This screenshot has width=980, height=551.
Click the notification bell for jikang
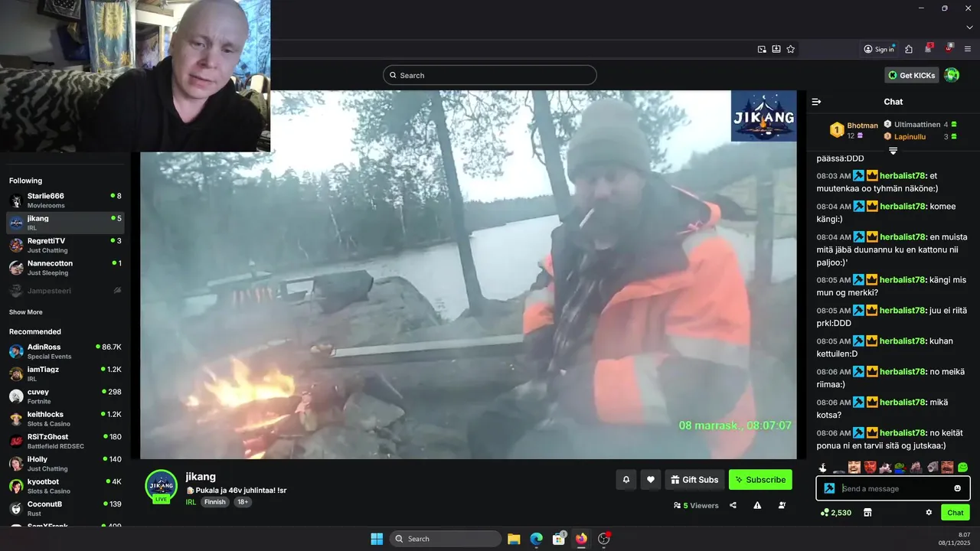pos(626,480)
